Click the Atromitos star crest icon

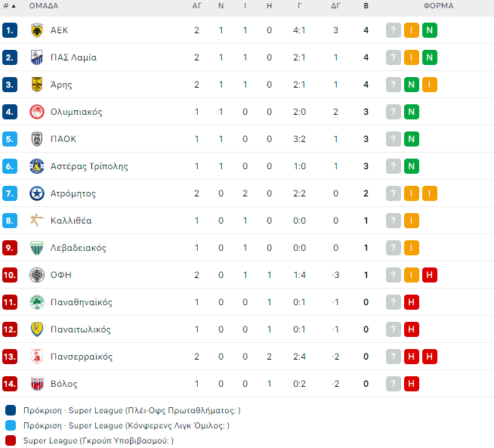tap(36, 193)
